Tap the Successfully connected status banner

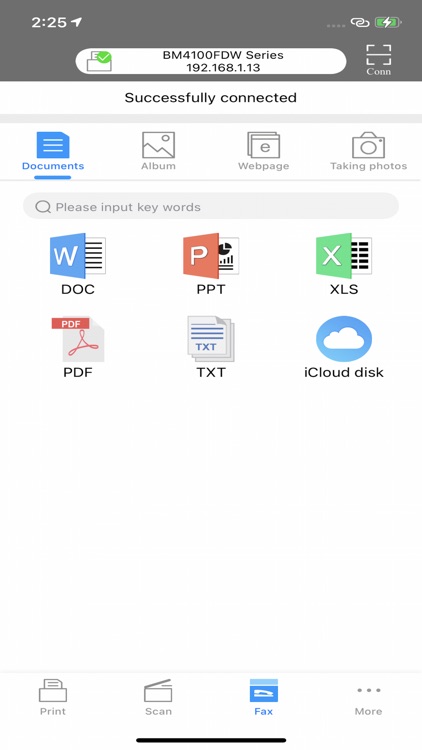coord(211,98)
